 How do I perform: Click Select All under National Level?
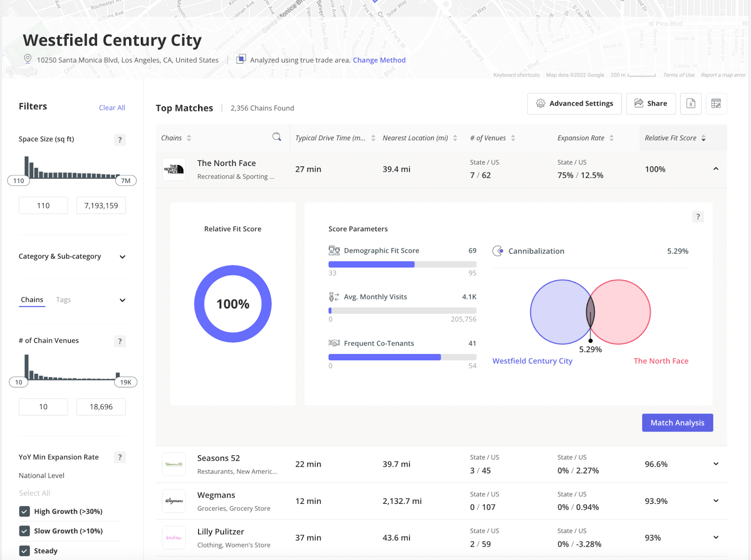[x=34, y=493]
